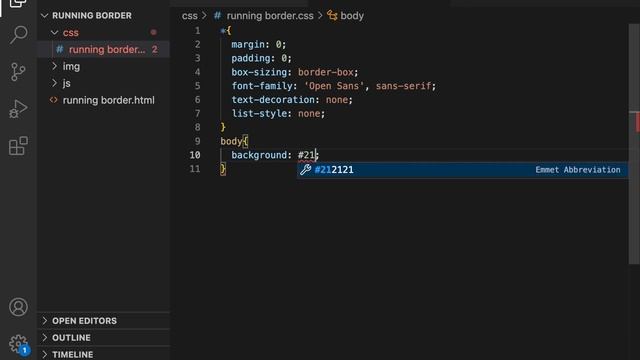Screen dimensions: 640x360
Task: Click the body breadcrumb segment
Action: (352, 16)
